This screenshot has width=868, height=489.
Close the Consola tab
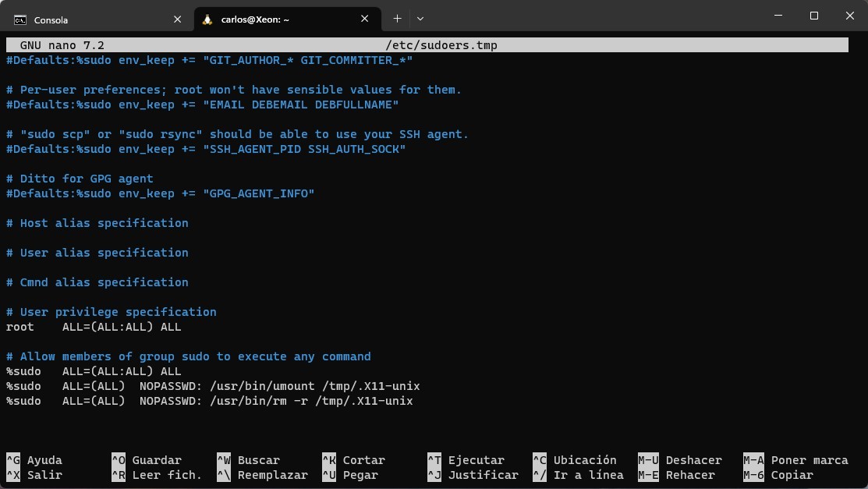click(x=178, y=19)
